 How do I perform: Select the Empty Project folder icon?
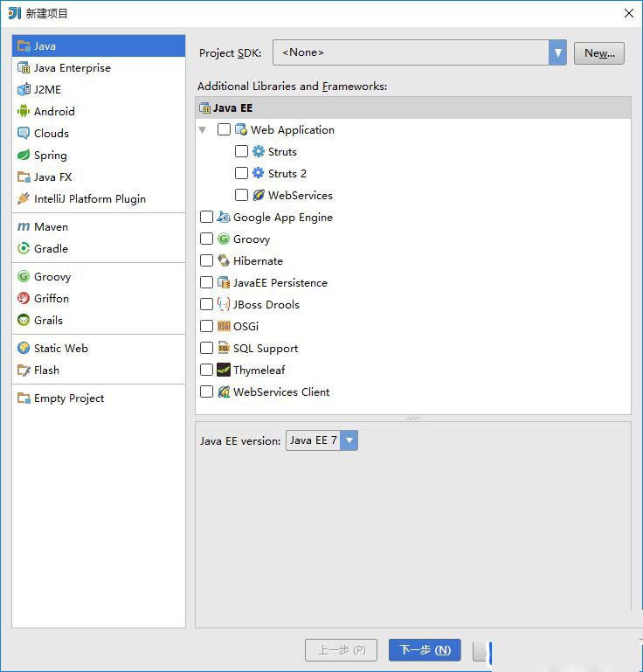pos(24,398)
